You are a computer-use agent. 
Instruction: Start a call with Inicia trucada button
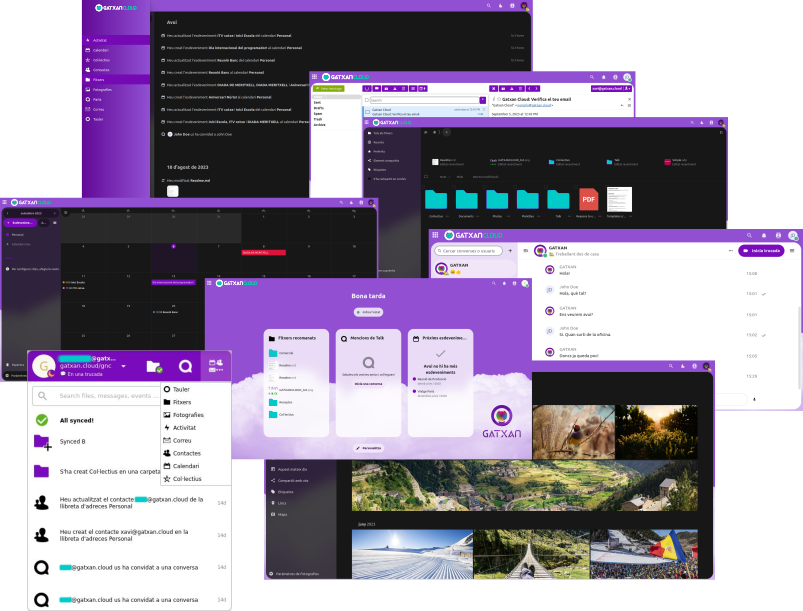coord(761,251)
